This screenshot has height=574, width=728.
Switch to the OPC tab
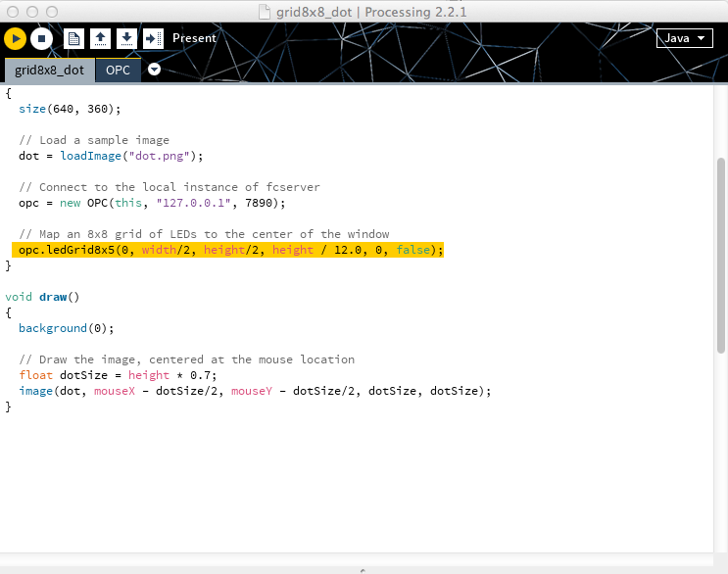click(118, 71)
